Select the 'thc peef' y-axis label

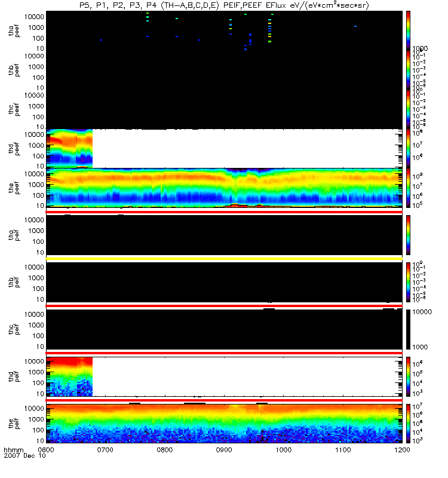coord(14,109)
